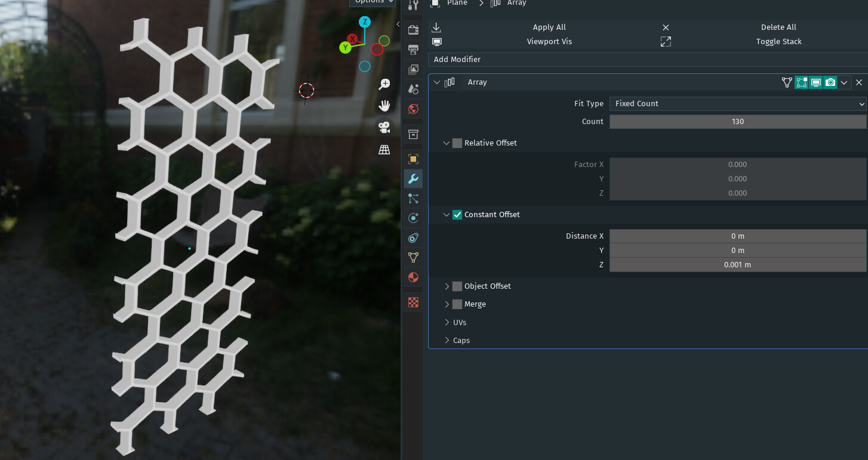
Task: Enable the Merge checkbox
Action: 457,304
